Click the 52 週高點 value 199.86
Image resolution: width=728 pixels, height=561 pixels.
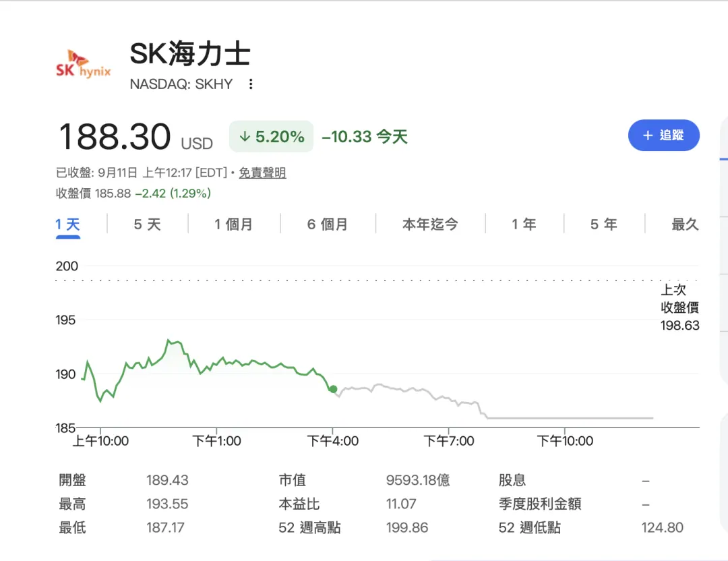pos(406,527)
